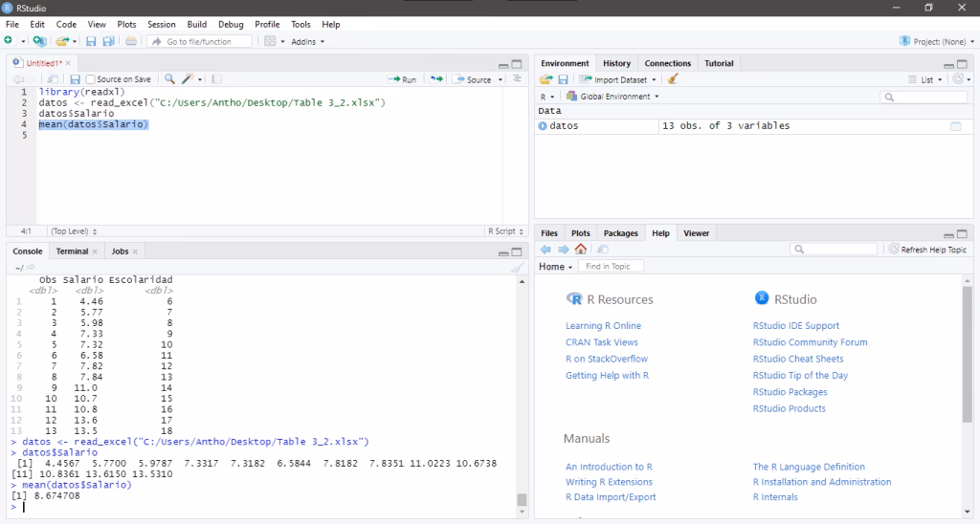This screenshot has height=524, width=980.
Task: Go forward in the Help pane
Action: [563, 250]
